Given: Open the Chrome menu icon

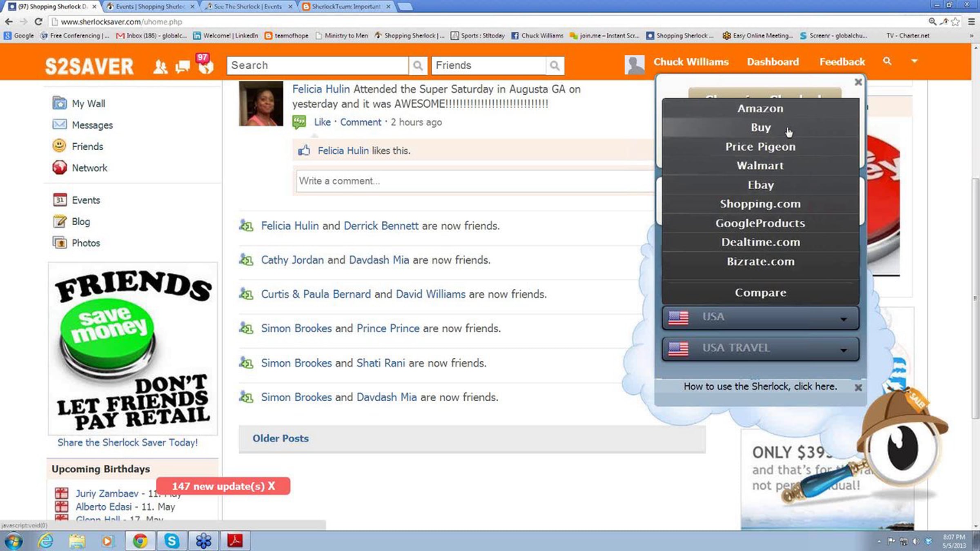Looking at the screenshot, I should [x=971, y=22].
